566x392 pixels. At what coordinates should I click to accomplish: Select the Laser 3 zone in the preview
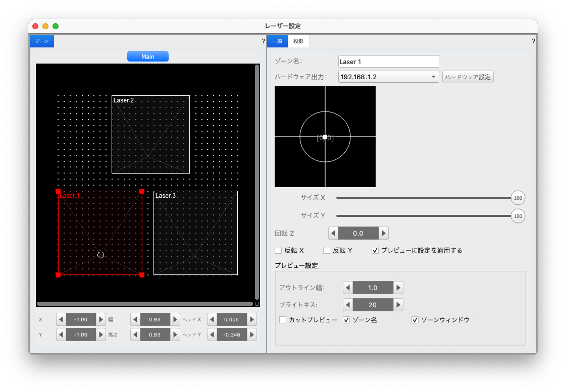pyautogui.click(x=195, y=233)
